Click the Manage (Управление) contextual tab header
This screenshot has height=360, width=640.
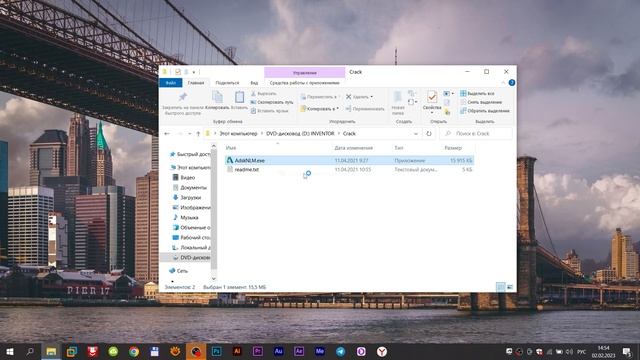click(304, 73)
